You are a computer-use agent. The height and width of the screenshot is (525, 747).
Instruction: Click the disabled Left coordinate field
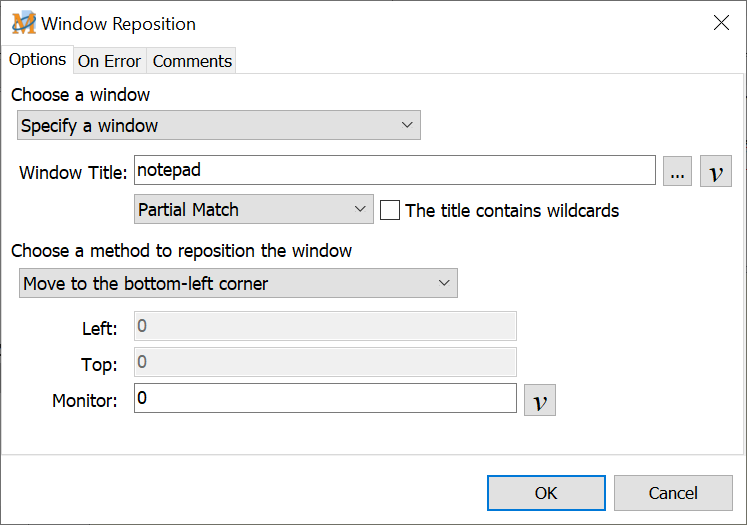[x=325, y=327]
